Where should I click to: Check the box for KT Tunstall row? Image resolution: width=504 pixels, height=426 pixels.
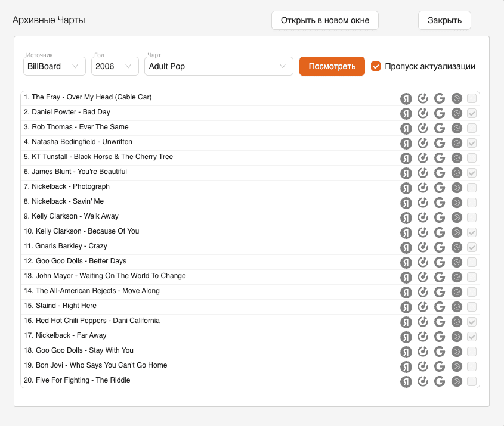(472, 158)
